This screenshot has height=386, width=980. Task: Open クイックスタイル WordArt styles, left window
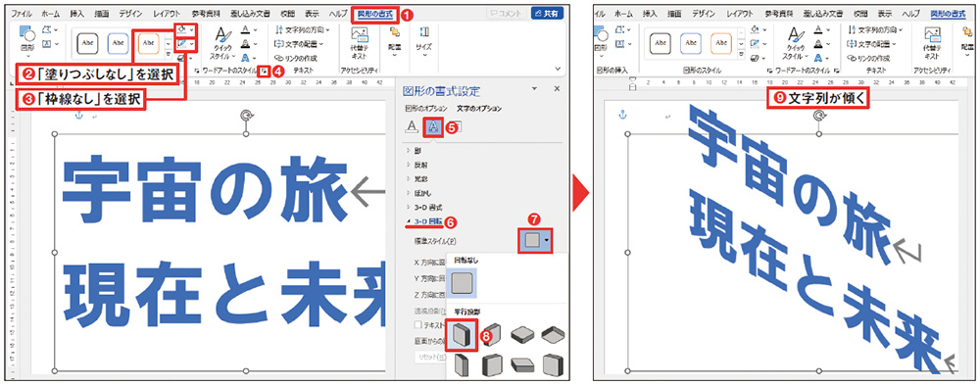coord(223,42)
